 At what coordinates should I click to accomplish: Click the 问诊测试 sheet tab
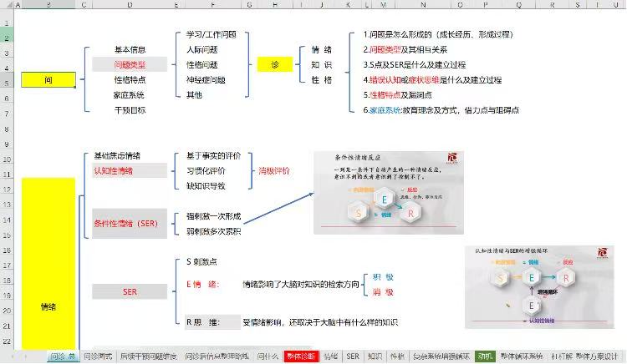click(x=99, y=356)
